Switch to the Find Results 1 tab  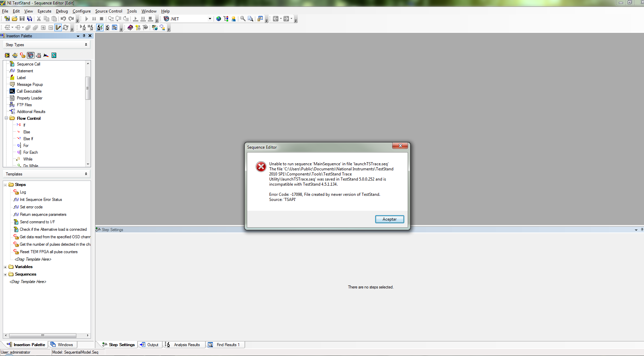coord(224,344)
